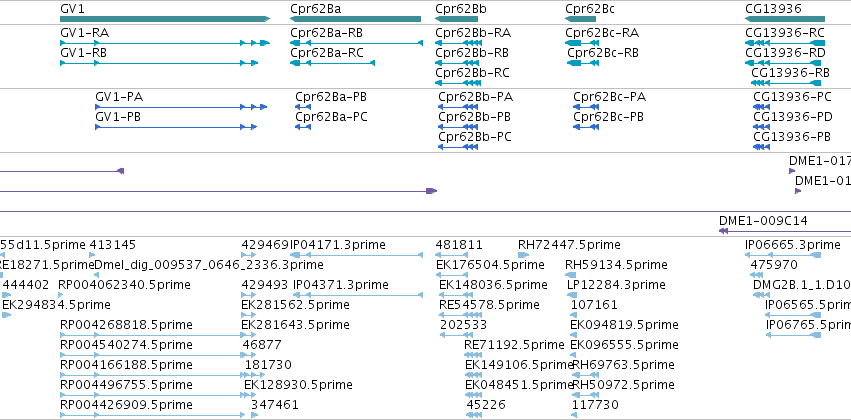Image resolution: width=851 pixels, height=420 pixels.
Task: Select the 181730 feature label
Action: click(x=268, y=365)
